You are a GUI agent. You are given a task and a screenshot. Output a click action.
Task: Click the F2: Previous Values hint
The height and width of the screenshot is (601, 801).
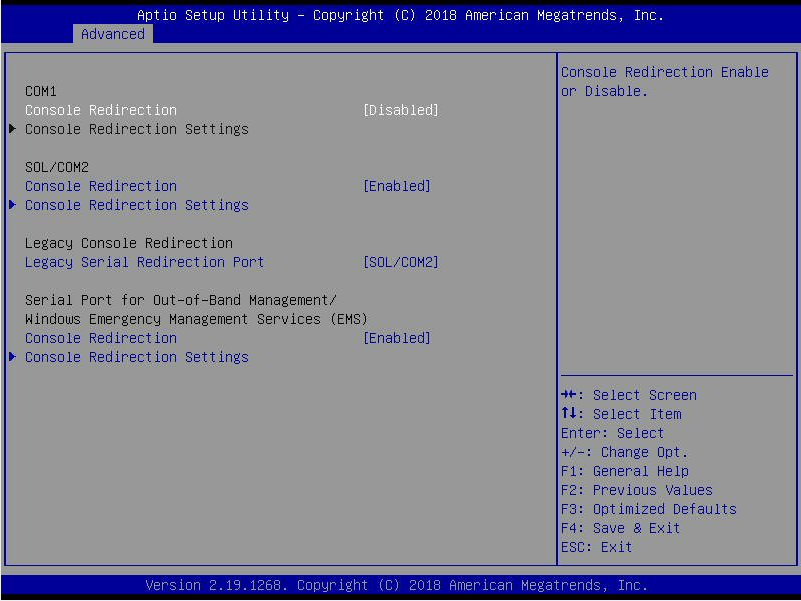[x=637, y=490]
